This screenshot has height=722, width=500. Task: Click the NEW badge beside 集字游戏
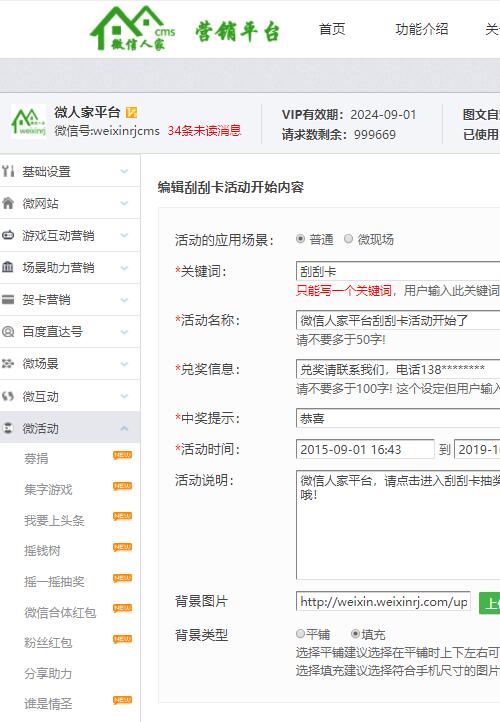point(122,486)
